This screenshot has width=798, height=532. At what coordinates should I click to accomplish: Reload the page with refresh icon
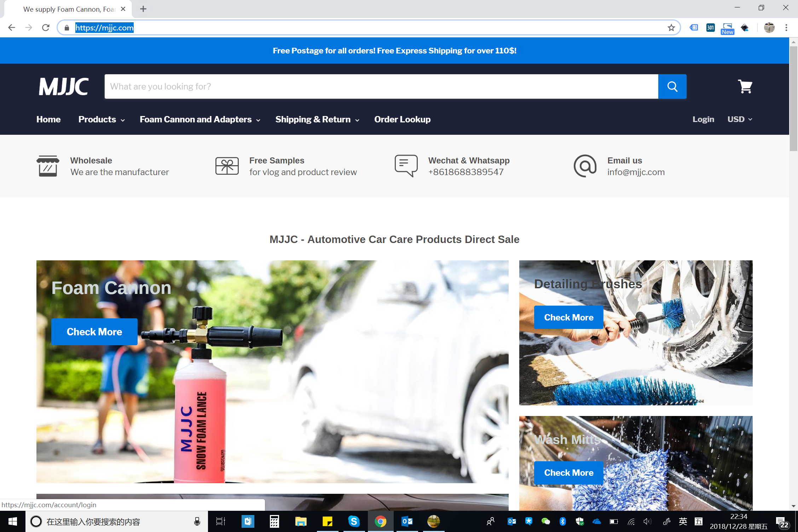point(46,28)
